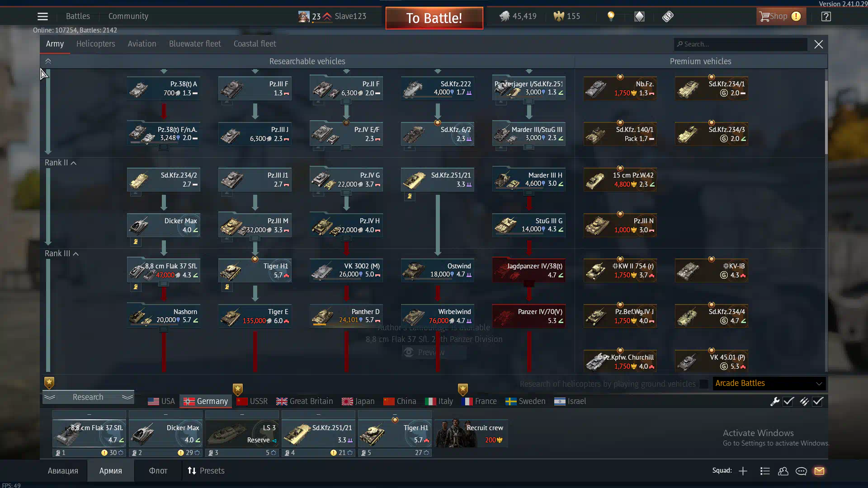
Task: Click the Pz.Kpfw. Churchill premium vehicle
Action: 620,361
